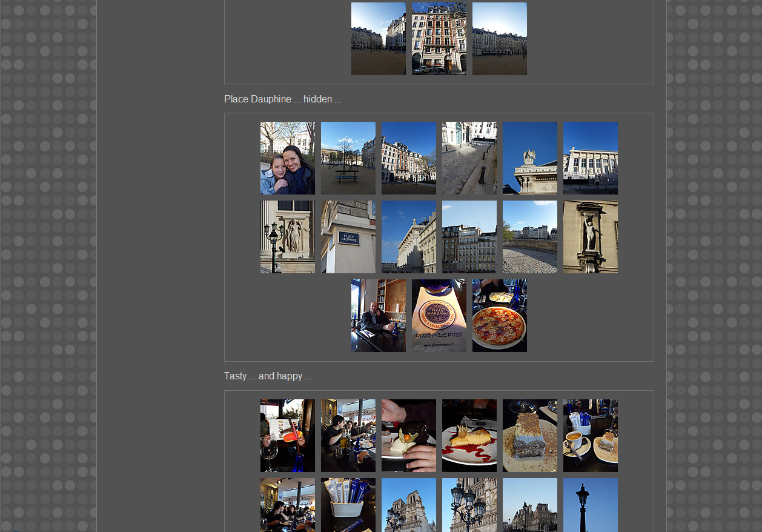View the statue in wall niche photo
The height and width of the screenshot is (532, 762).
click(x=590, y=237)
